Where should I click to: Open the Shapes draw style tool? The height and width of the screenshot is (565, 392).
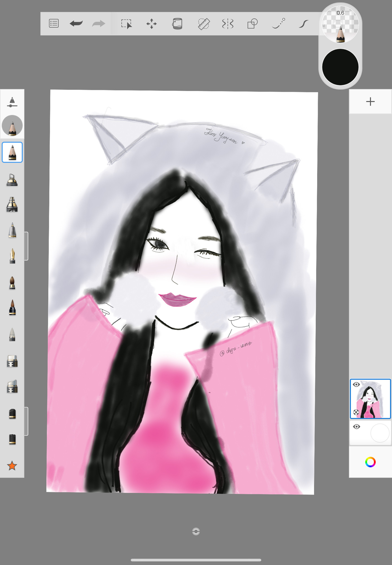253,24
